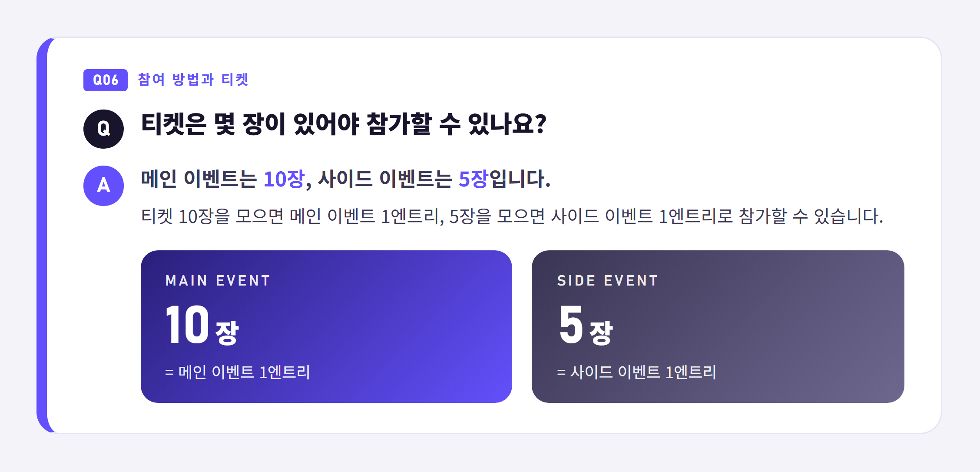The height and width of the screenshot is (472, 980).
Task: Click the dark Q circle icon
Action: (103, 129)
